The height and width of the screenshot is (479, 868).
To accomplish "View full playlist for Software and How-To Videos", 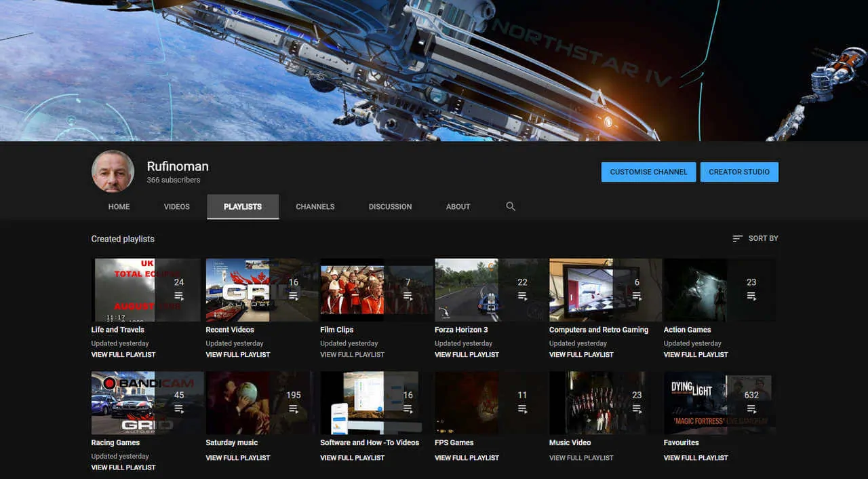I will click(353, 458).
